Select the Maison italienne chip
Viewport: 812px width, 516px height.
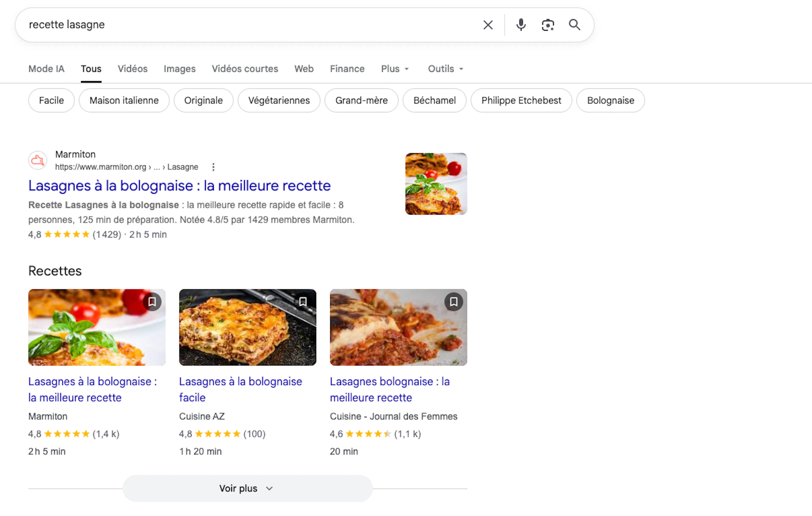point(124,100)
